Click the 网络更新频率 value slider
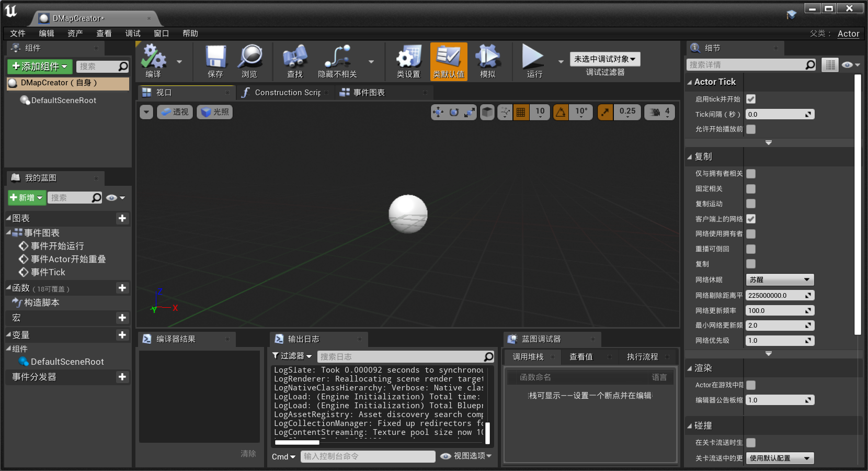 pos(779,310)
